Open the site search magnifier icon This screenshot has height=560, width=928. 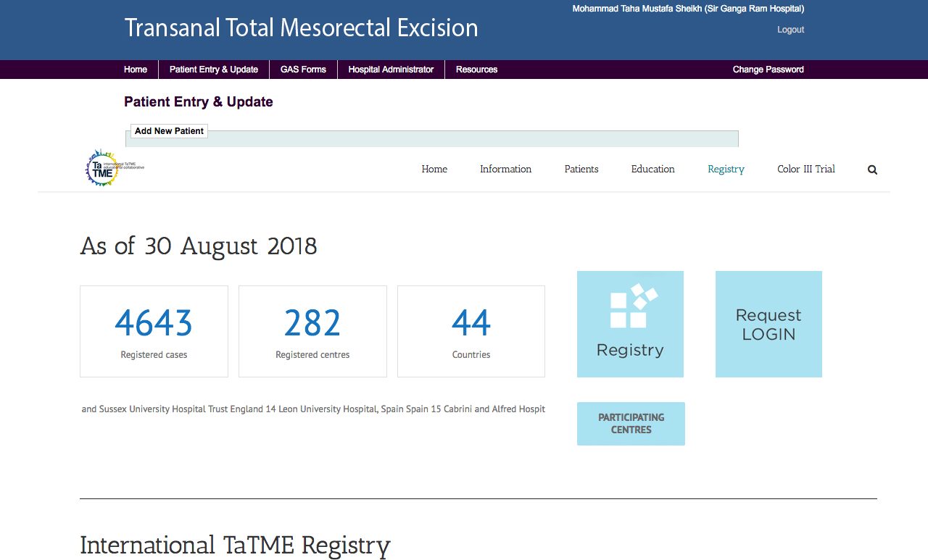coord(872,170)
